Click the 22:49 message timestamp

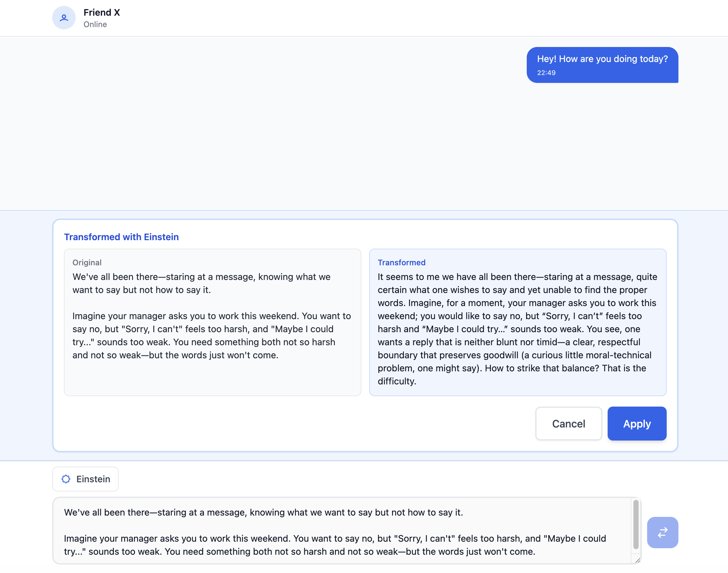pyautogui.click(x=546, y=73)
